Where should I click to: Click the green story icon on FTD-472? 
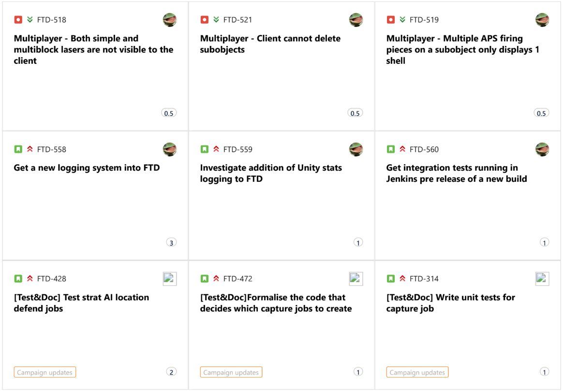pyautogui.click(x=204, y=278)
